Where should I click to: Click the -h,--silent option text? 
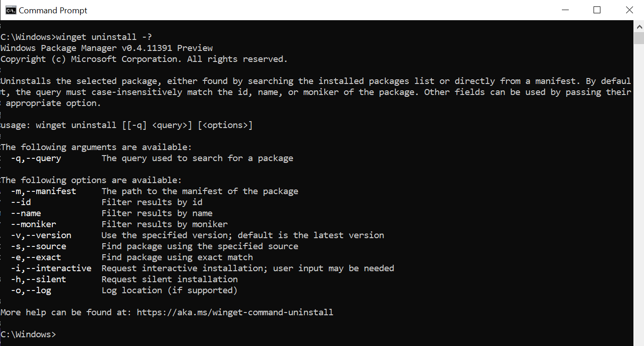tap(39, 279)
